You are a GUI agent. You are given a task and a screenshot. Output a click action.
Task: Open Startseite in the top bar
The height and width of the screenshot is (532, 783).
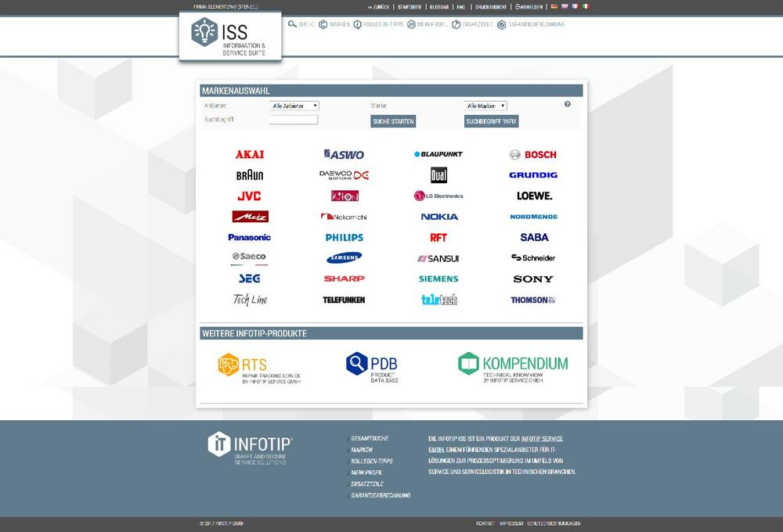[x=410, y=7]
